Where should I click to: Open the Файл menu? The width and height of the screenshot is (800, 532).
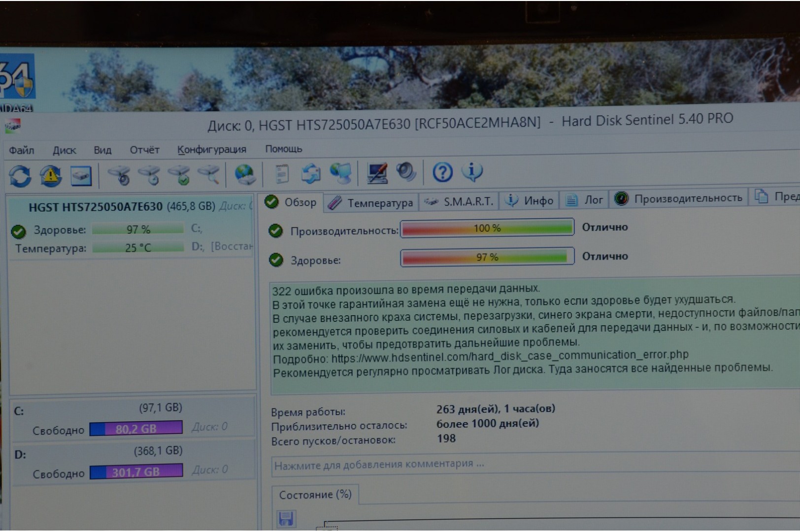(22, 150)
